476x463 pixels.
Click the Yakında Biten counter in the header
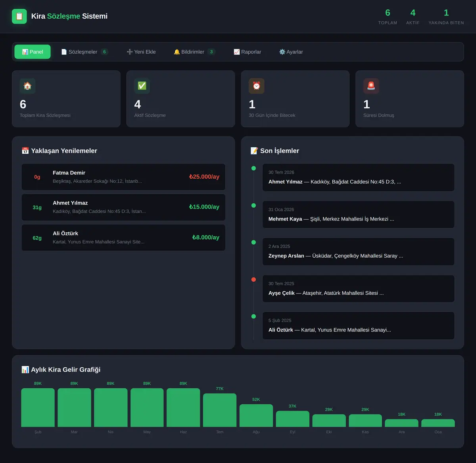click(446, 17)
